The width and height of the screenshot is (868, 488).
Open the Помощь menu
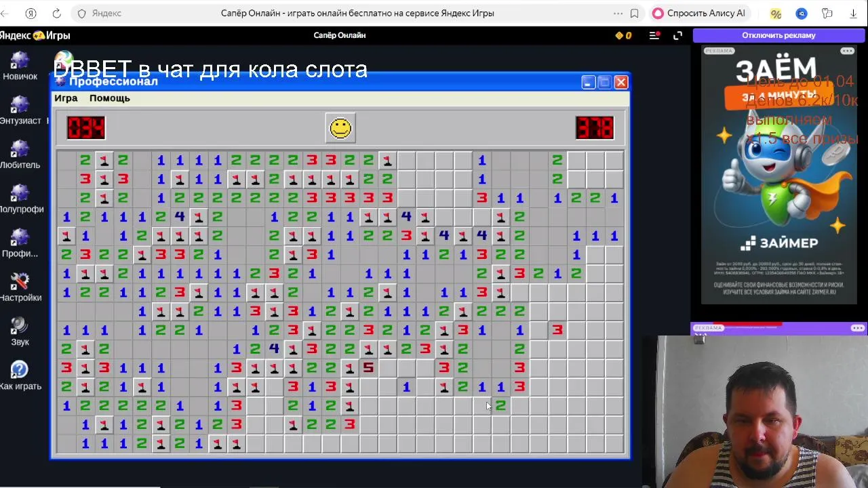point(109,98)
